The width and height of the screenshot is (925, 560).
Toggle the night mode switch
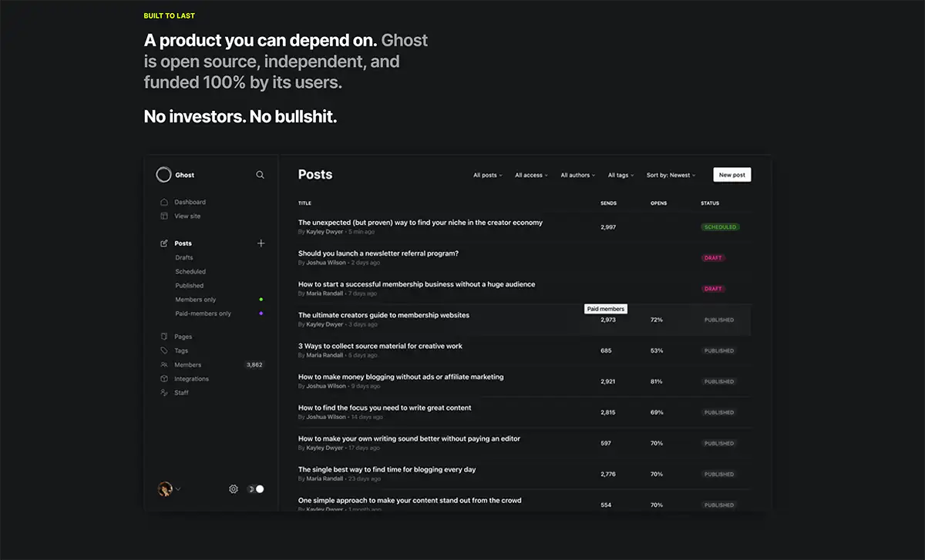(255, 488)
